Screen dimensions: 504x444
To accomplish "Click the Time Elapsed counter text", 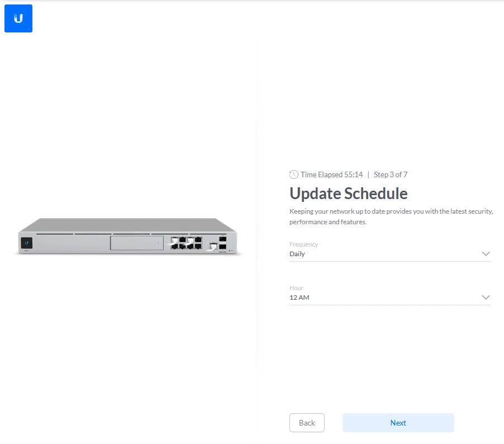I will 331,174.
